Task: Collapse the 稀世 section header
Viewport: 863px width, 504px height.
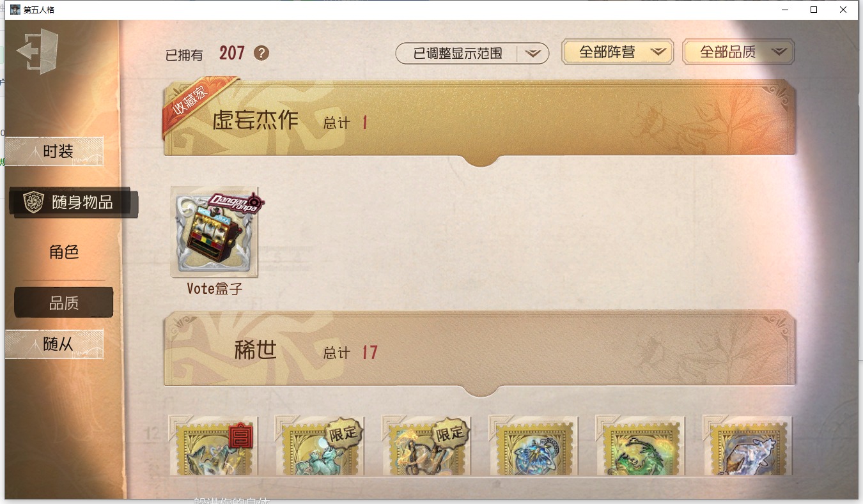Action: (480, 351)
